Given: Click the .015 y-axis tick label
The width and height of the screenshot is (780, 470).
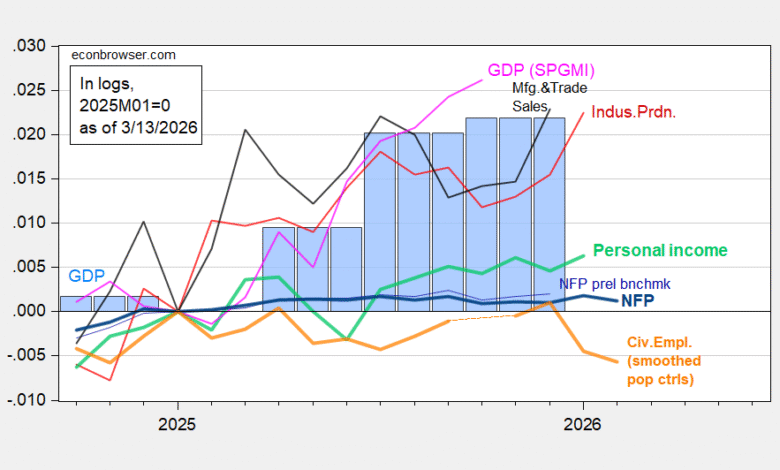Looking at the screenshot, I should click(x=31, y=178).
